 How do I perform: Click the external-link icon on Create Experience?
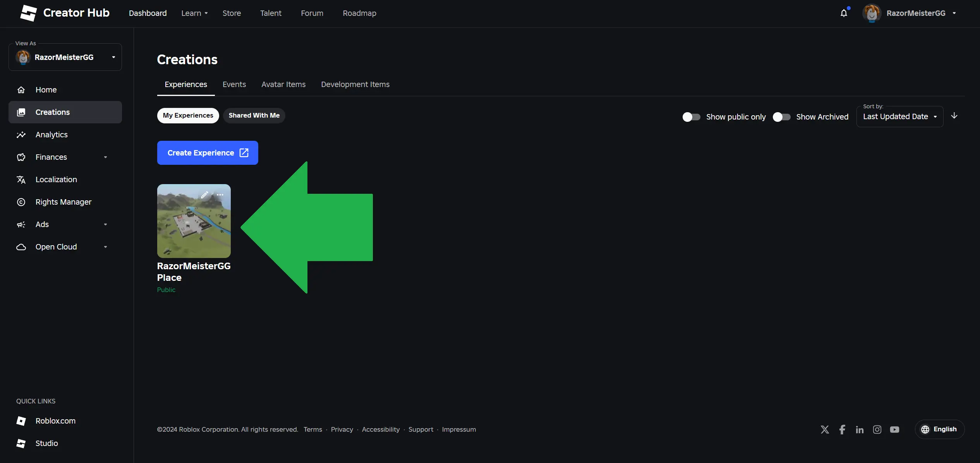tap(244, 153)
